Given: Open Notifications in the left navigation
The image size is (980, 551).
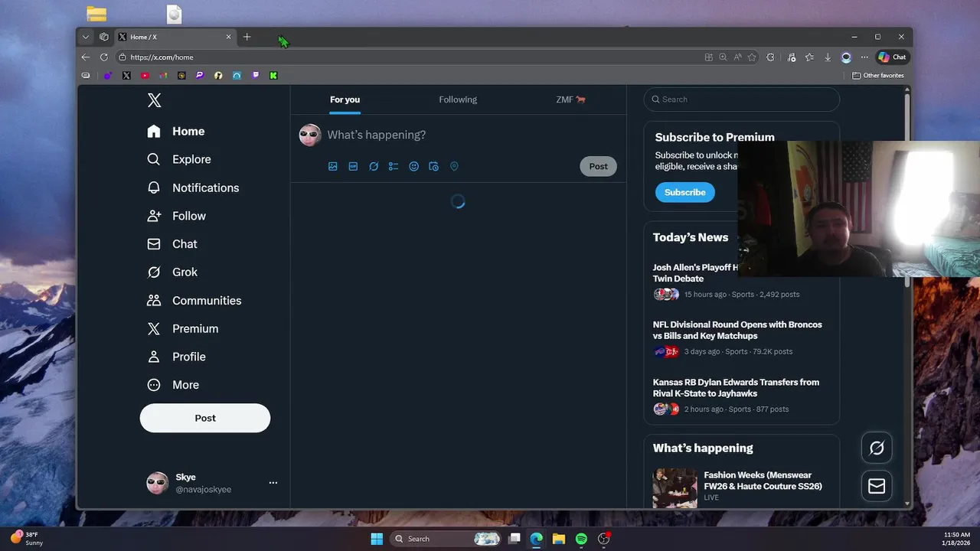Looking at the screenshot, I should click(x=193, y=187).
